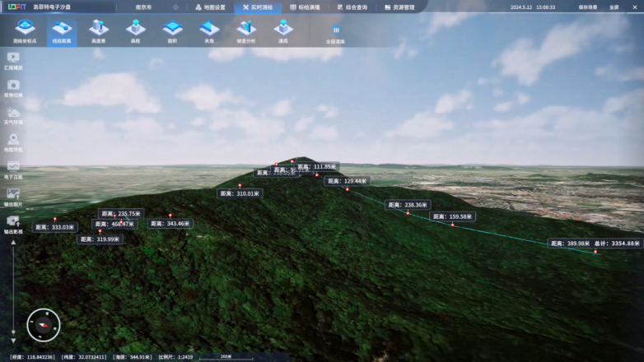
Task: Click the 保存场景 save scene button
Action: pos(589,7)
